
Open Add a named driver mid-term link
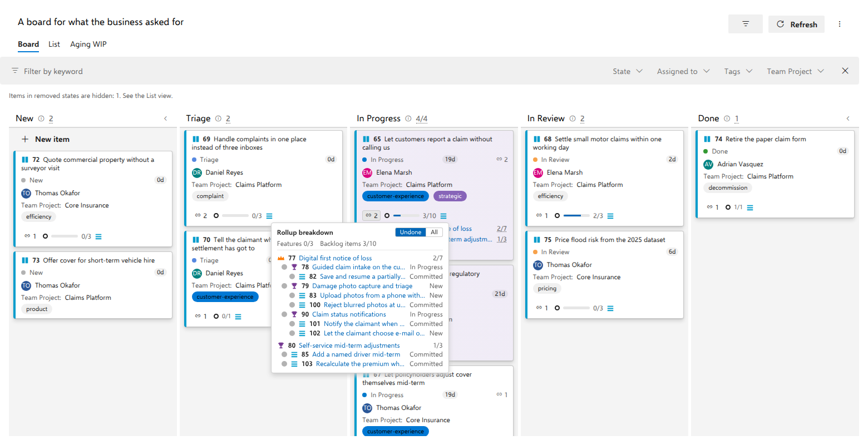click(x=356, y=354)
